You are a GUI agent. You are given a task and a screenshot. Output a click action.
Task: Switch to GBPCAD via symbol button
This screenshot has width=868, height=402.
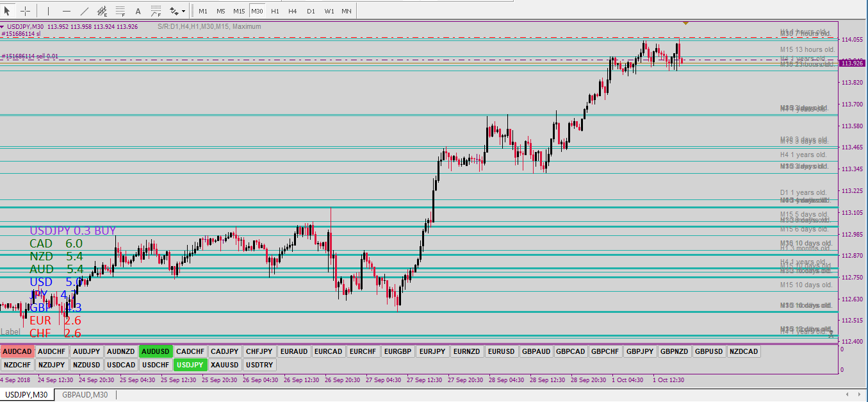click(x=571, y=351)
